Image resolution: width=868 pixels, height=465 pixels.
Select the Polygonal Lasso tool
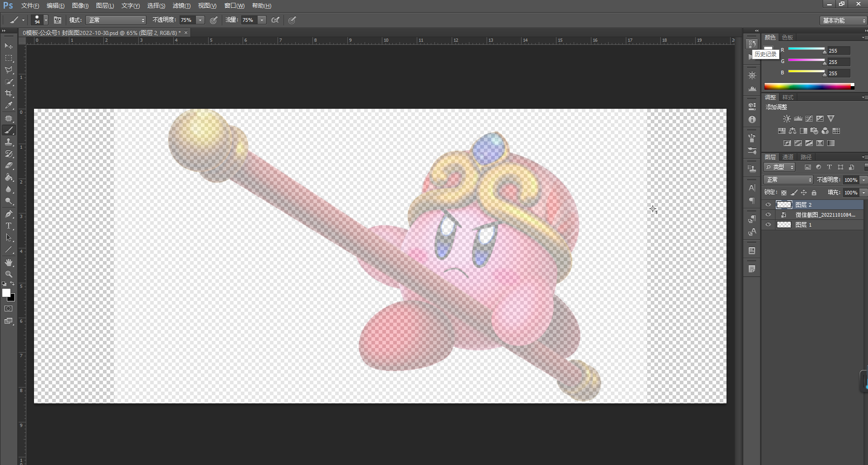(9, 70)
